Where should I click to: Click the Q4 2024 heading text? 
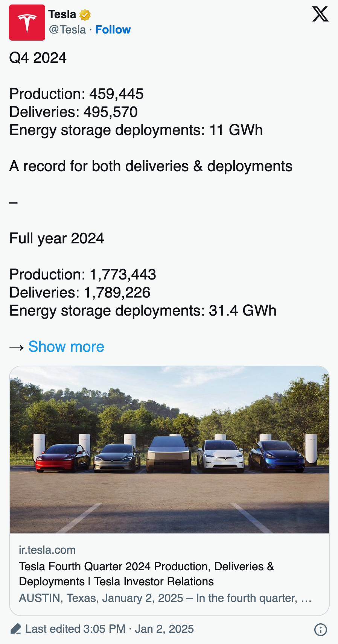[x=38, y=58]
